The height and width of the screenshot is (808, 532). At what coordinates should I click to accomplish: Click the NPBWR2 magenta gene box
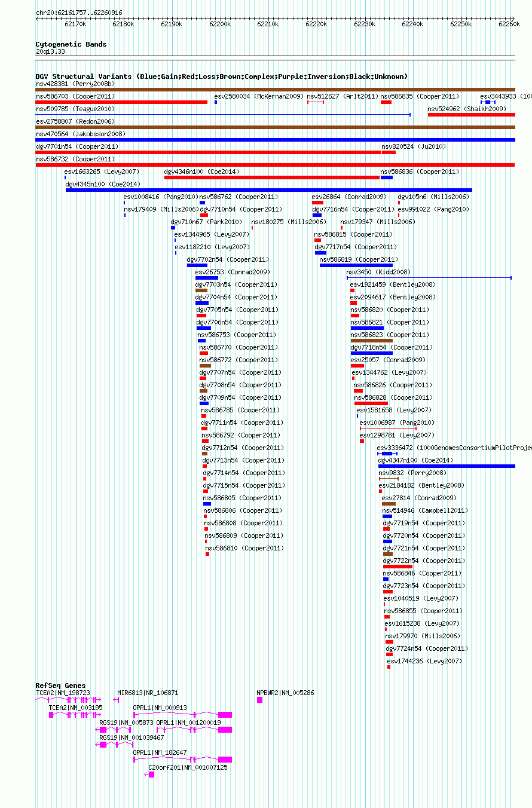(259, 700)
